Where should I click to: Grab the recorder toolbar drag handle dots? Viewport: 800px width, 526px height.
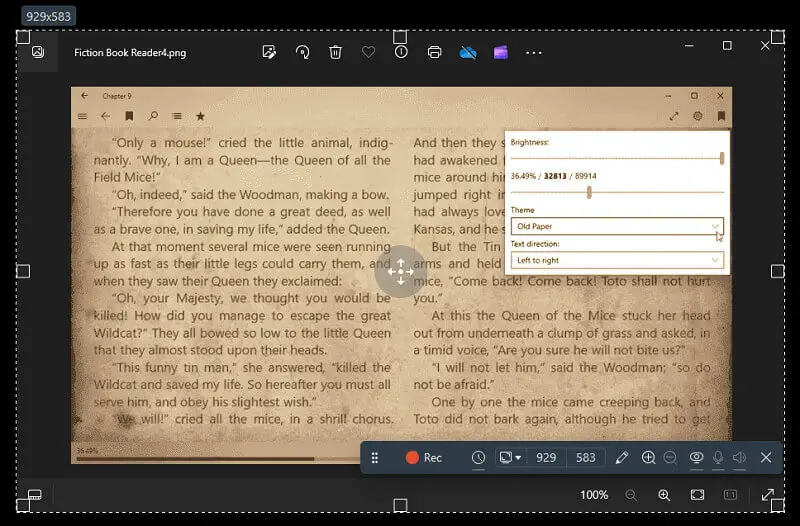(374, 458)
